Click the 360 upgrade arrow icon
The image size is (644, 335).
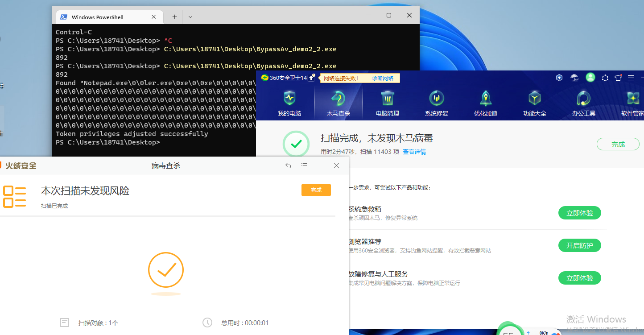311,78
